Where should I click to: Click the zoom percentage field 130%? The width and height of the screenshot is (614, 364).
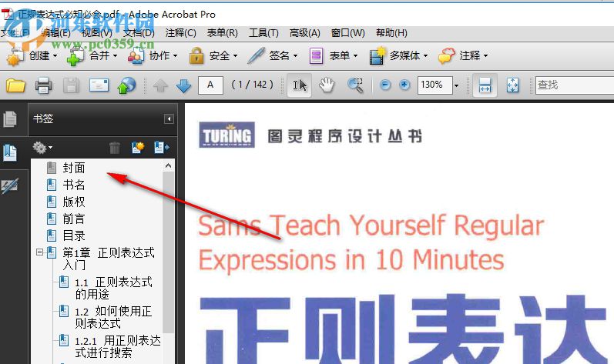[435, 85]
